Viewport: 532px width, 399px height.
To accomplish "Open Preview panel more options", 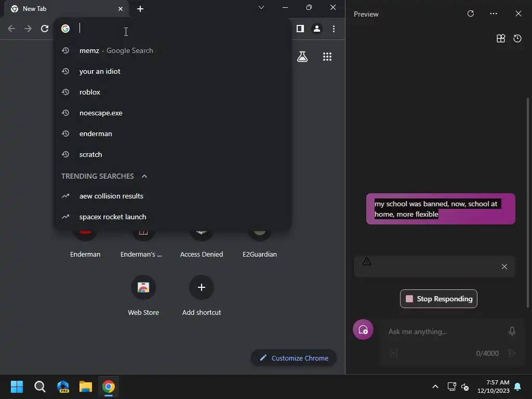I will (494, 14).
